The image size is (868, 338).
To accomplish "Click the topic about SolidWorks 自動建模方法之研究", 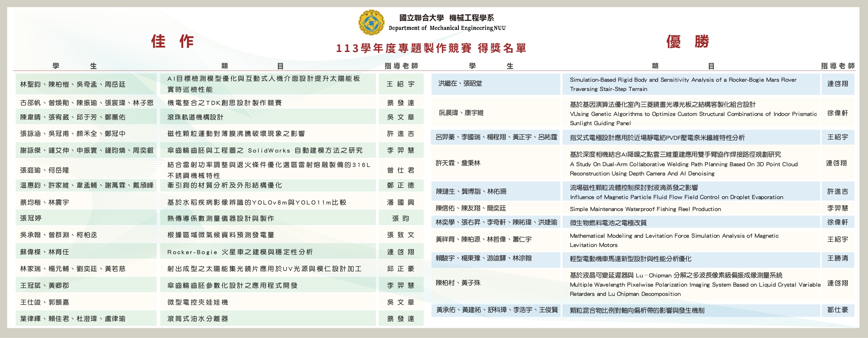I will (x=265, y=150).
